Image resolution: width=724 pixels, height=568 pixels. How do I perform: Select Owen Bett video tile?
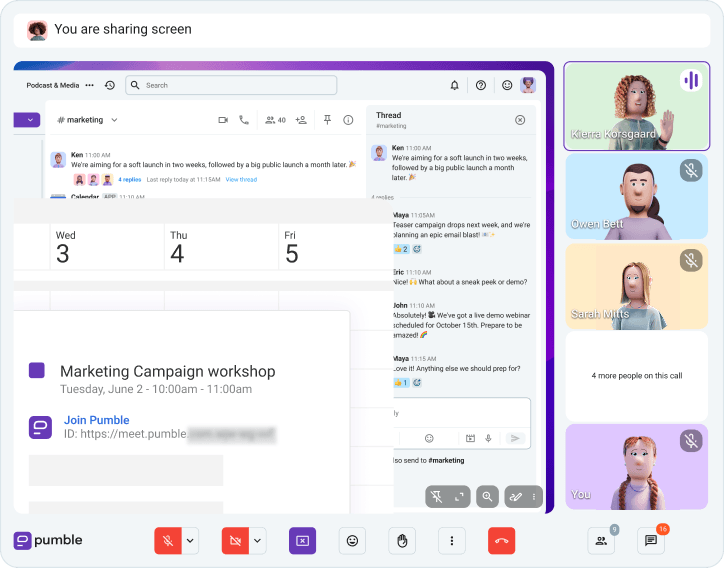coord(636,197)
